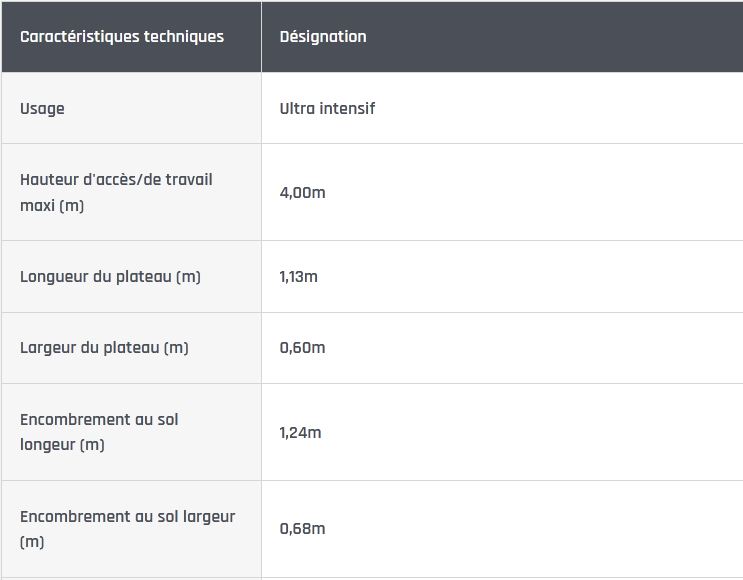Click 'longueur (m)' on the Encombrement label's second line

(62, 444)
